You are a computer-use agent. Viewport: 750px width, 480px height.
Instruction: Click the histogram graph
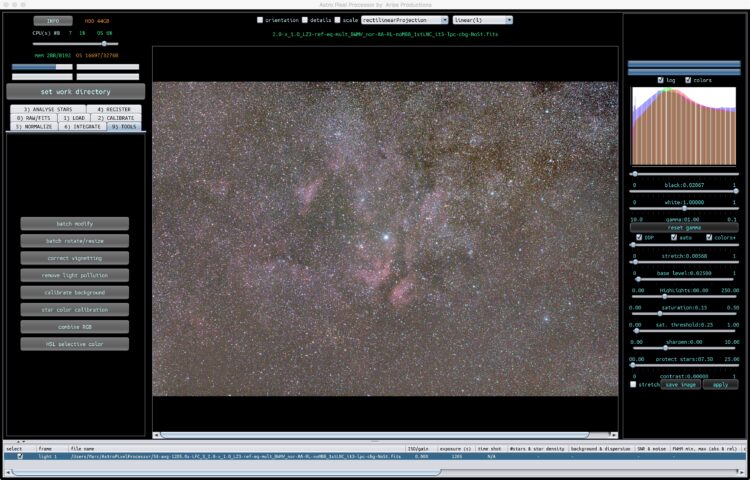[x=684, y=126]
